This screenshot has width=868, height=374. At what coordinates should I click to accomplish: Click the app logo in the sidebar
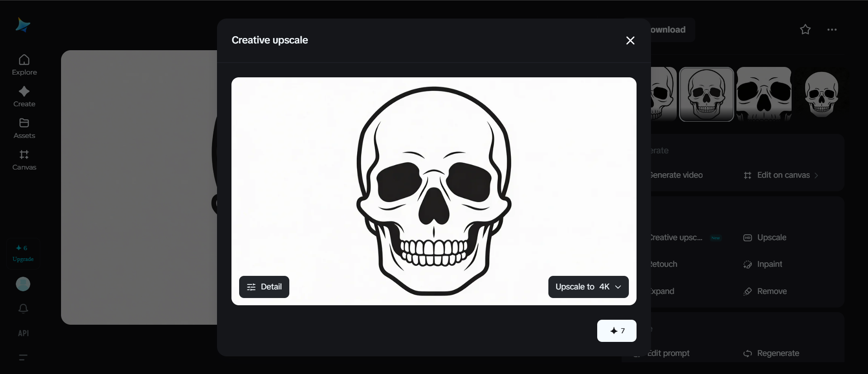[23, 25]
